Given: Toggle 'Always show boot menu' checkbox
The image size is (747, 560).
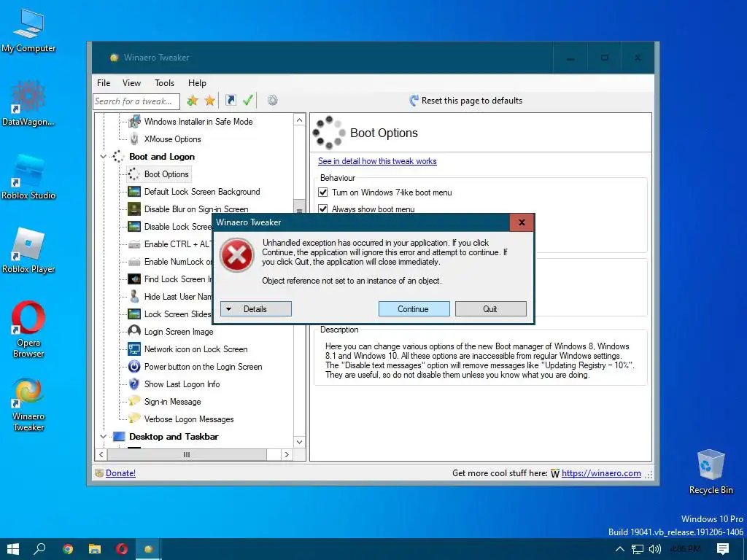Looking at the screenshot, I should pyautogui.click(x=323, y=209).
